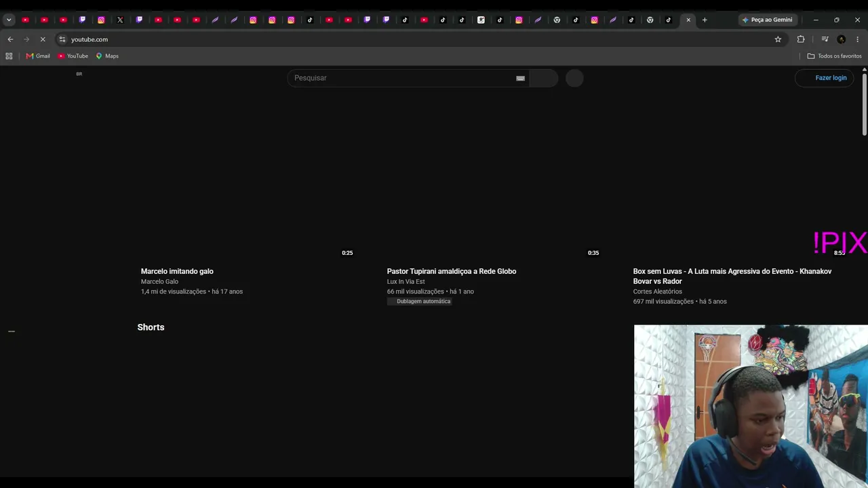Viewport: 868px width, 488px height.
Task: Click the 0:35 duration badge
Action: [593, 253]
